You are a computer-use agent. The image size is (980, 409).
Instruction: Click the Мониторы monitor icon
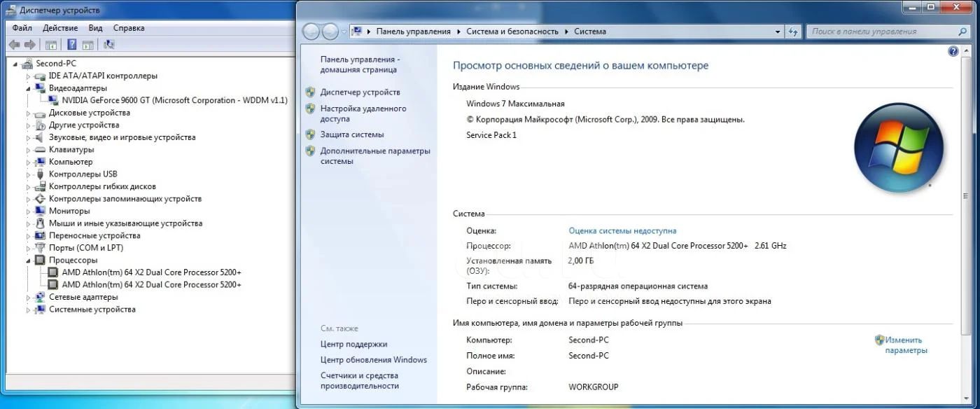click(40, 211)
